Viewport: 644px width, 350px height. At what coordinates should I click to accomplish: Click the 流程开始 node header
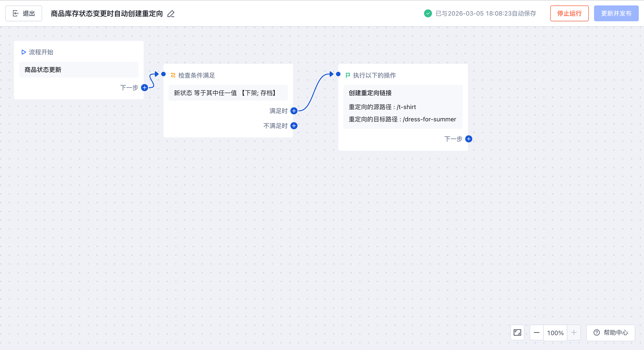(41, 52)
